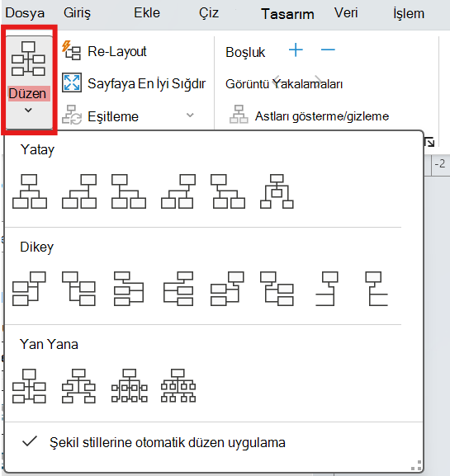Image resolution: width=450 pixels, height=476 pixels.
Task: Click the Re-Layout button
Action: point(104,51)
